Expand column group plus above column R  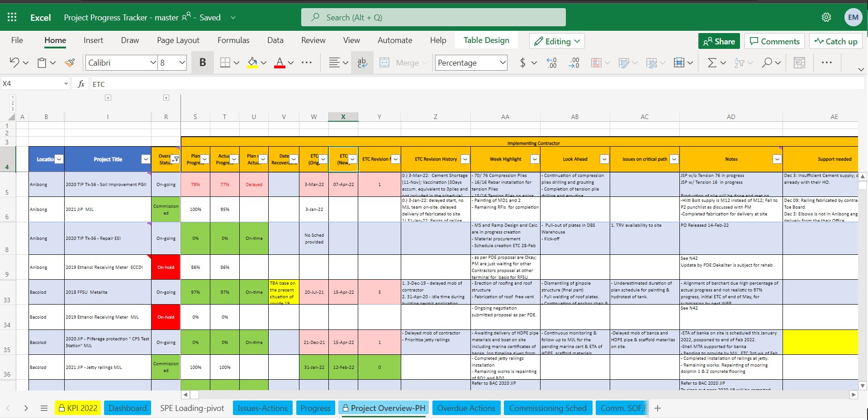(166, 97)
